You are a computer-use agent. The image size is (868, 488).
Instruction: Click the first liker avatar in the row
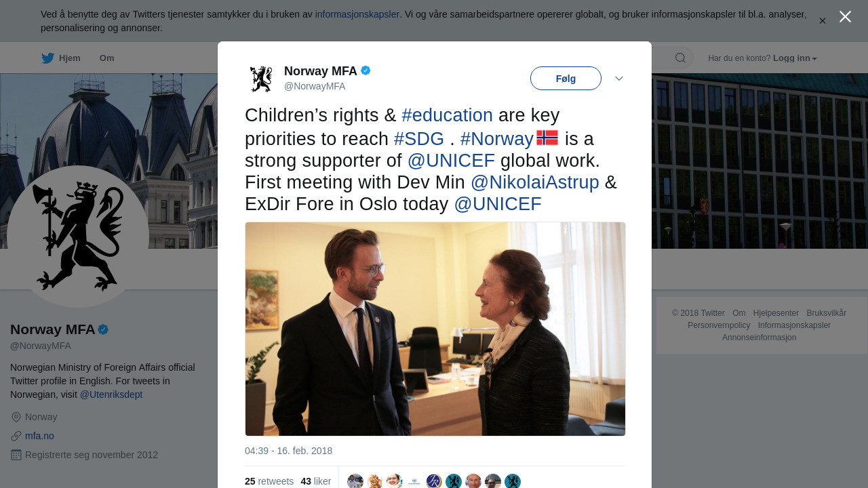point(355,481)
